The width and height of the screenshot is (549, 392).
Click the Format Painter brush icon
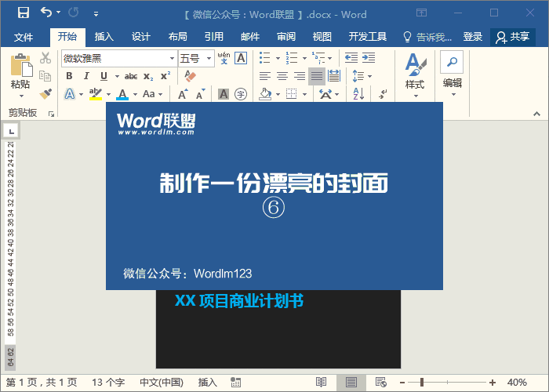click(x=45, y=94)
